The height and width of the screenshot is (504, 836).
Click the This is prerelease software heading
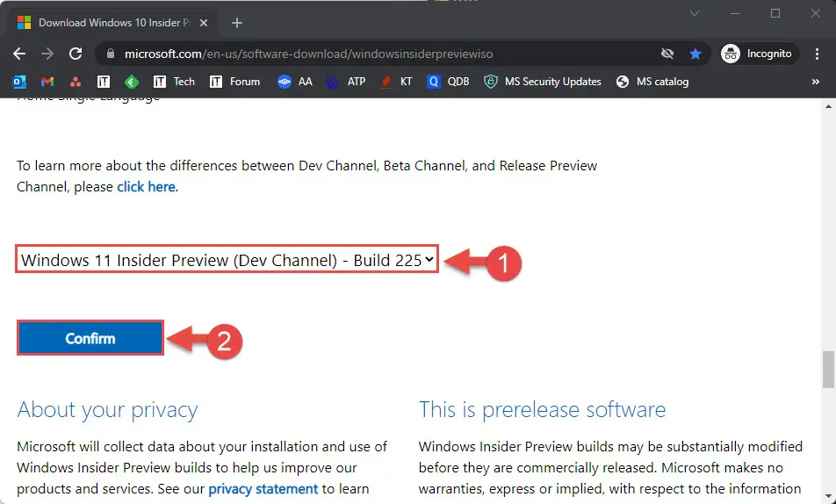542,409
